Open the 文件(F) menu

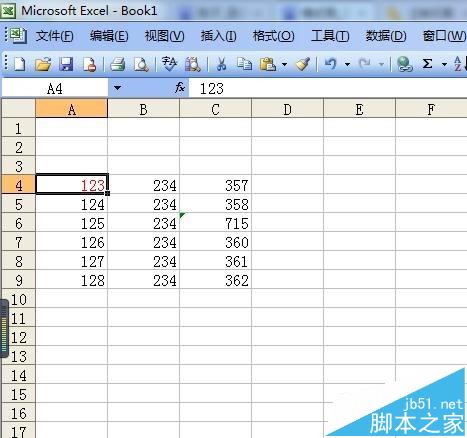pyautogui.click(x=54, y=36)
